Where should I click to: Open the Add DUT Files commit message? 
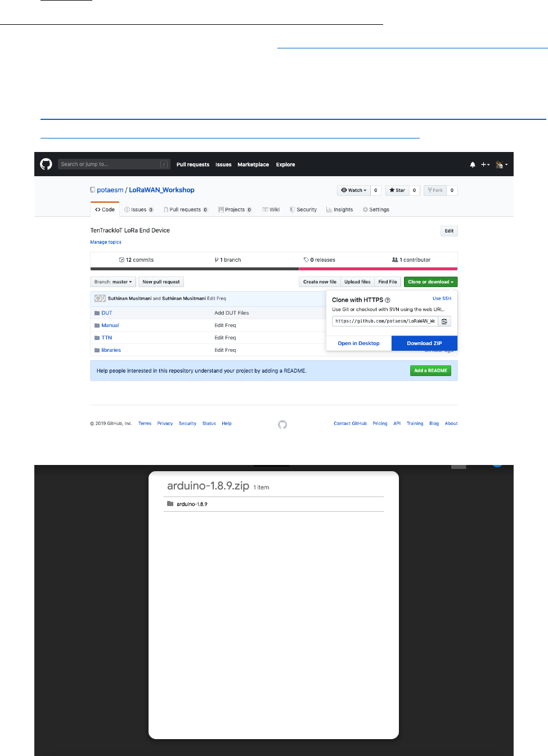[x=232, y=313]
